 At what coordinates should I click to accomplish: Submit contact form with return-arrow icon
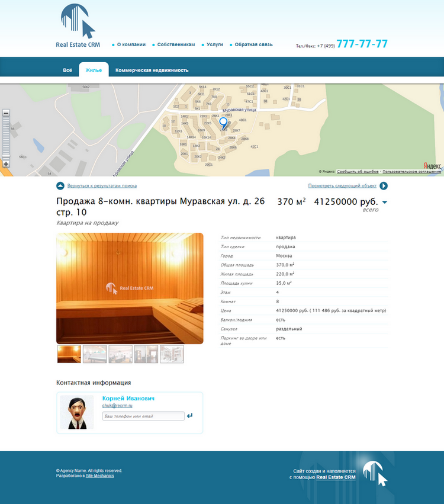(x=190, y=416)
